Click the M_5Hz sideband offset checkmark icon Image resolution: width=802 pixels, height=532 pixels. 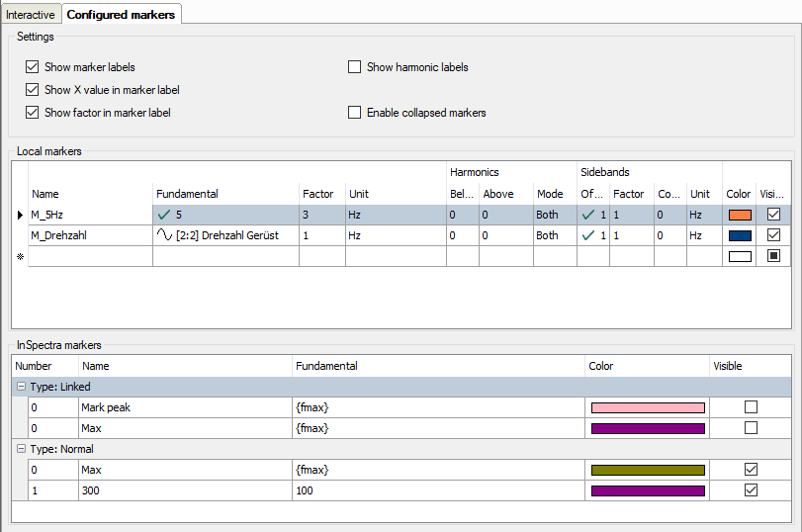589,214
